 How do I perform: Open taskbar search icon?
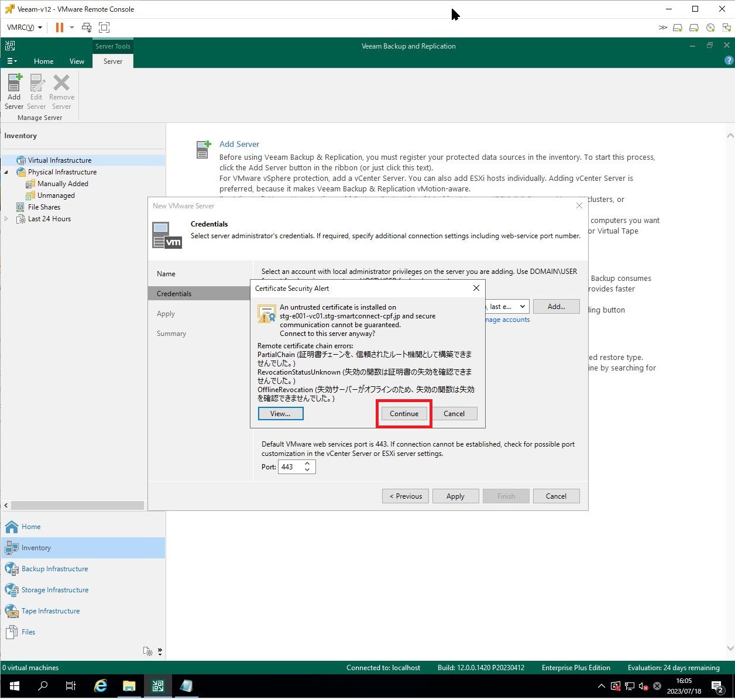point(43,686)
